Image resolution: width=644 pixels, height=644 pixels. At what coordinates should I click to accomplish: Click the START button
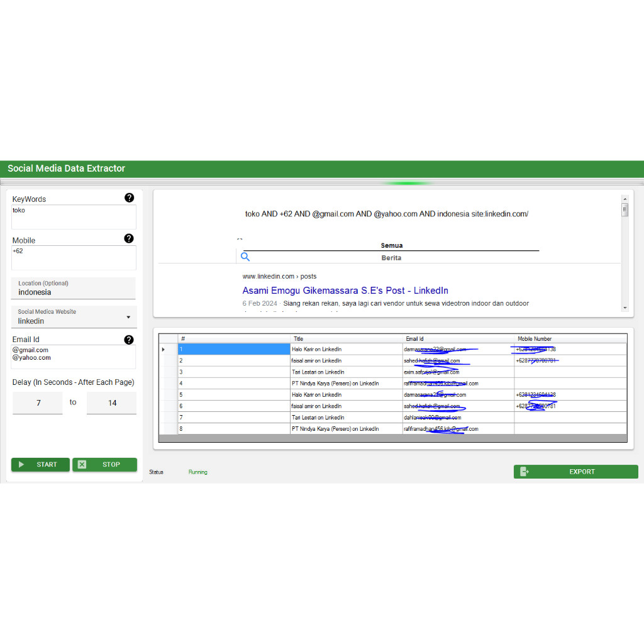click(40, 465)
